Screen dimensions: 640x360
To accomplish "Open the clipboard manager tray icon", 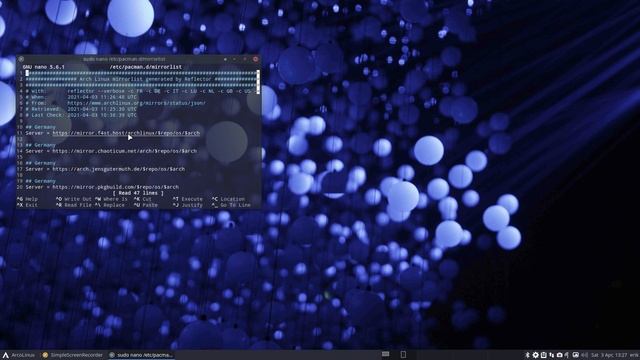I will point(543,355).
